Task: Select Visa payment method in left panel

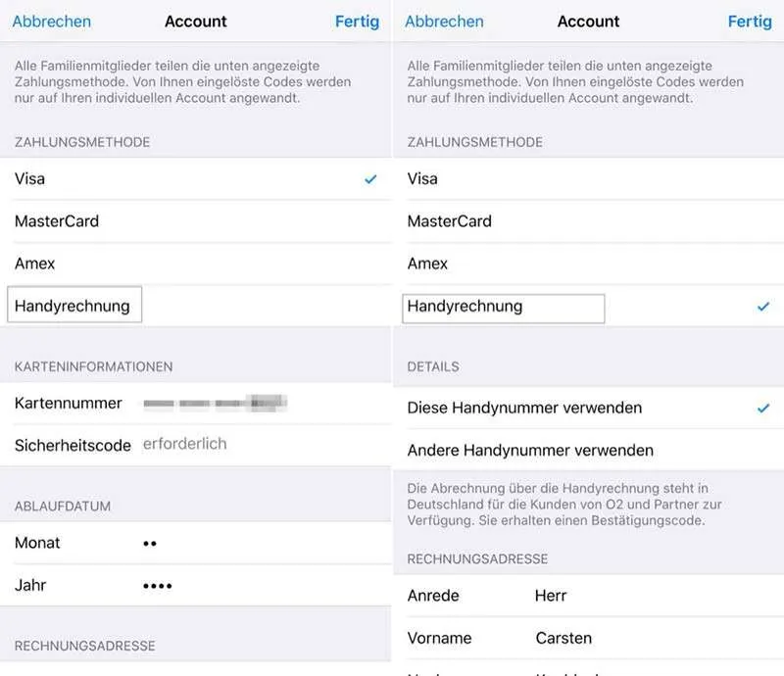Action: click(x=195, y=179)
